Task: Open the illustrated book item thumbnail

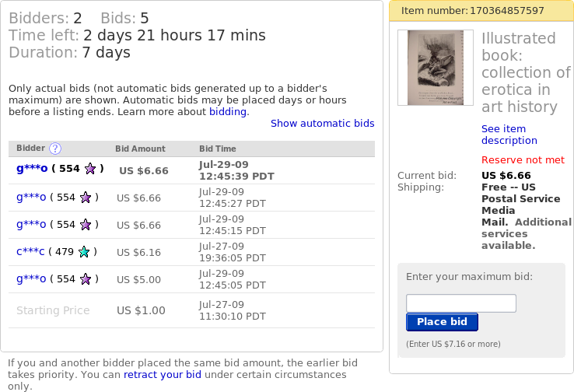Action: click(436, 68)
